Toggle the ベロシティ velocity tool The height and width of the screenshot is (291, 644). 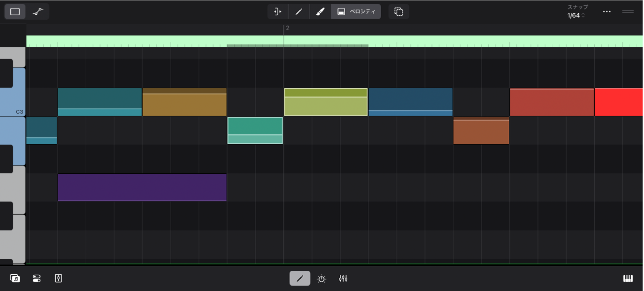(x=356, y=11)
